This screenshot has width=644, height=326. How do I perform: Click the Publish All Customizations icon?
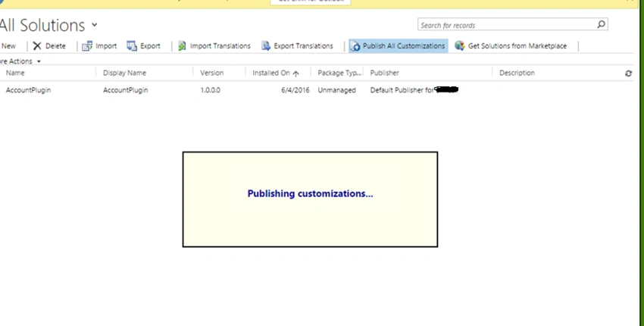click(x=355, y=46)
